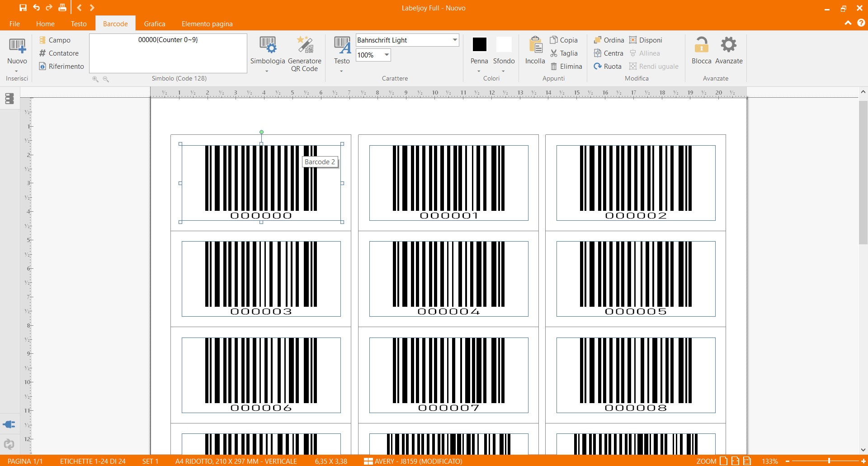Click the vertical scrollbar down arrow
Image resolution: width=868 pixels, height=466 pixels.
point(863,450)
